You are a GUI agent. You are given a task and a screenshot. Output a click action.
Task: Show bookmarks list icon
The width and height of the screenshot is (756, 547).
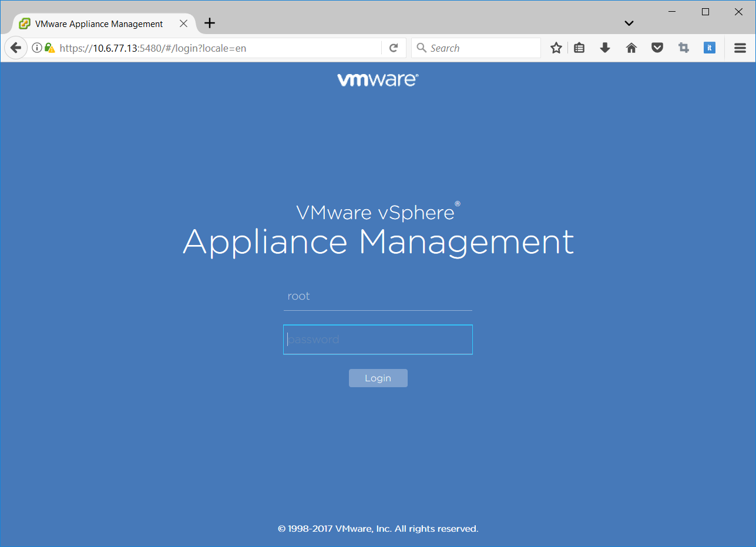pos(579,48)
